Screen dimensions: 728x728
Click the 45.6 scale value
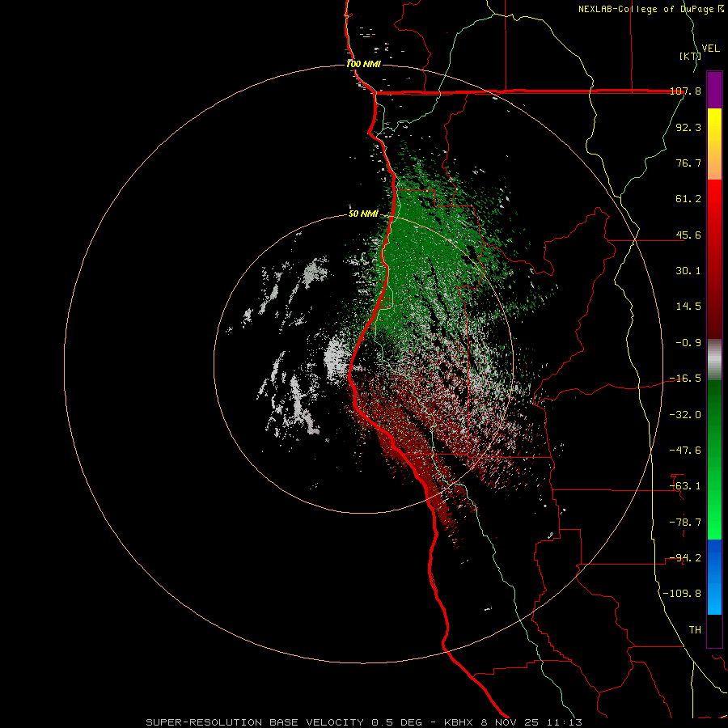688,235
